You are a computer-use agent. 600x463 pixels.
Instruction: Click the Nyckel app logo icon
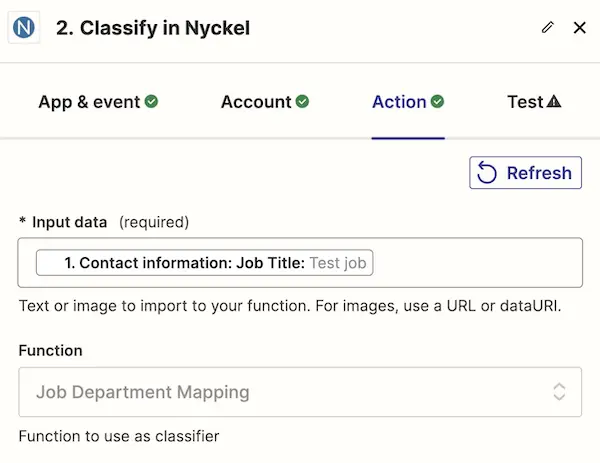pos(24,28)
